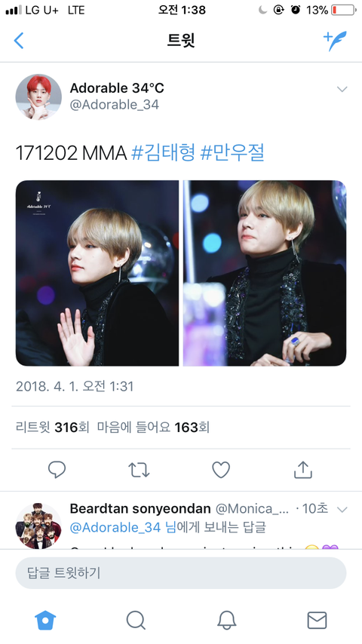View the 316 retweets list

click(52, 428)
